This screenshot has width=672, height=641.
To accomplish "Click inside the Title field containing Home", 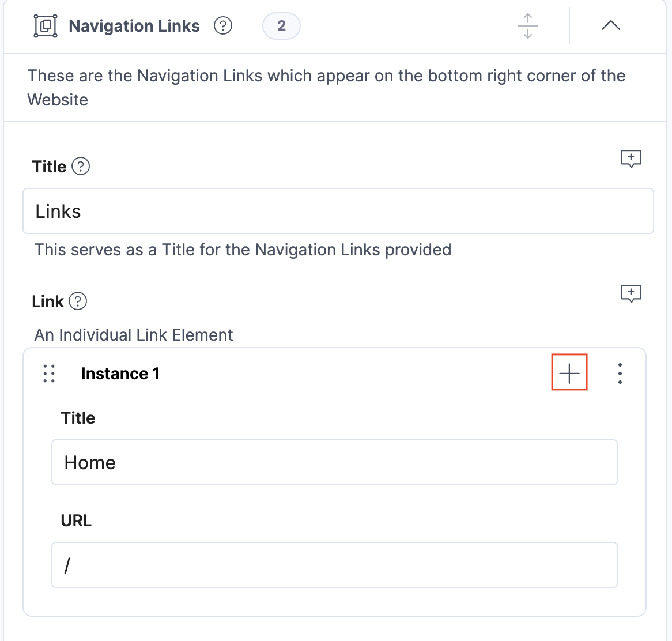I will pyautogui.click(x=334, y=462).
